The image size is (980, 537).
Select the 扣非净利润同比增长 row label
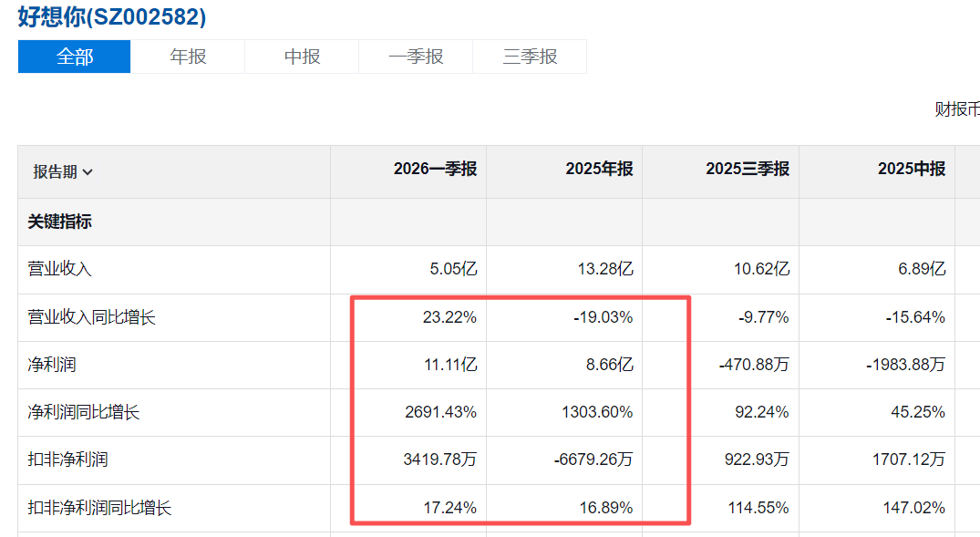tap(99, 508)
